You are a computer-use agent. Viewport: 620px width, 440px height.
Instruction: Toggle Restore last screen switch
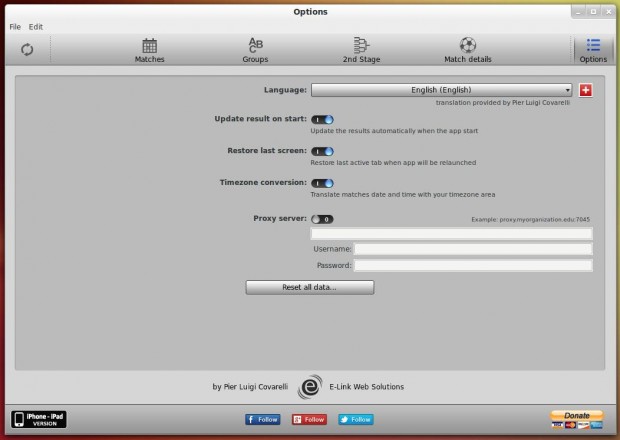[x=322, y=152]
